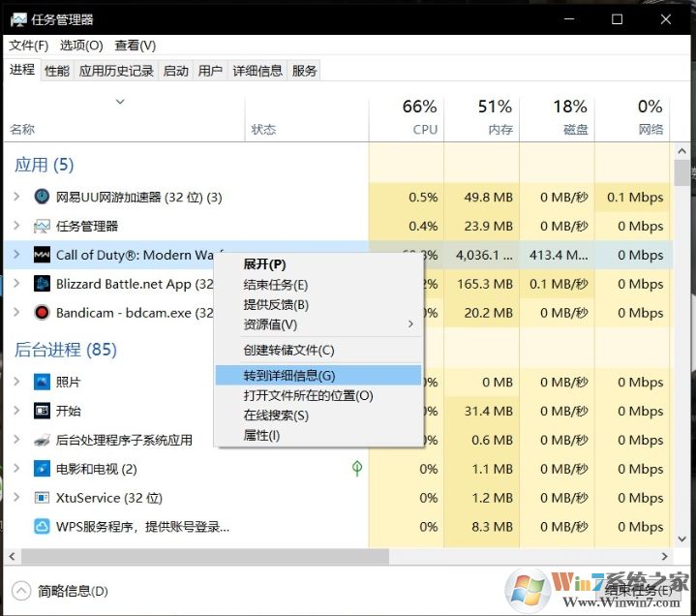Click the WPS服务程序 cloud icon
The height and width of the screenshot is (616, 696).
tap(42, 527)
